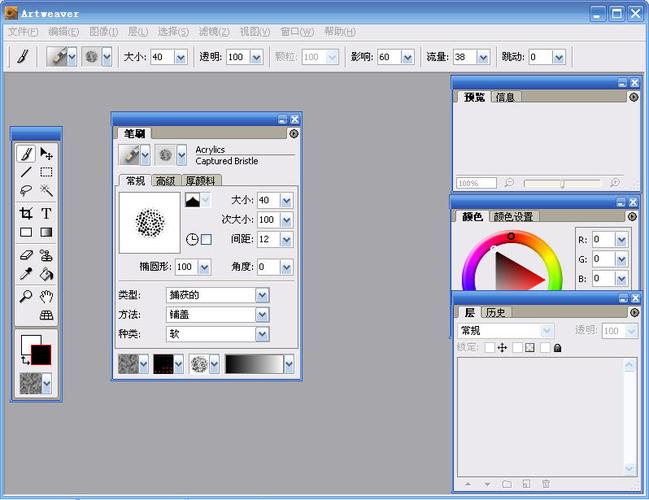Viewport: 649px width, 500px height.
Task: Switch to the 高级 tab
Action: (x=165, y=181)
